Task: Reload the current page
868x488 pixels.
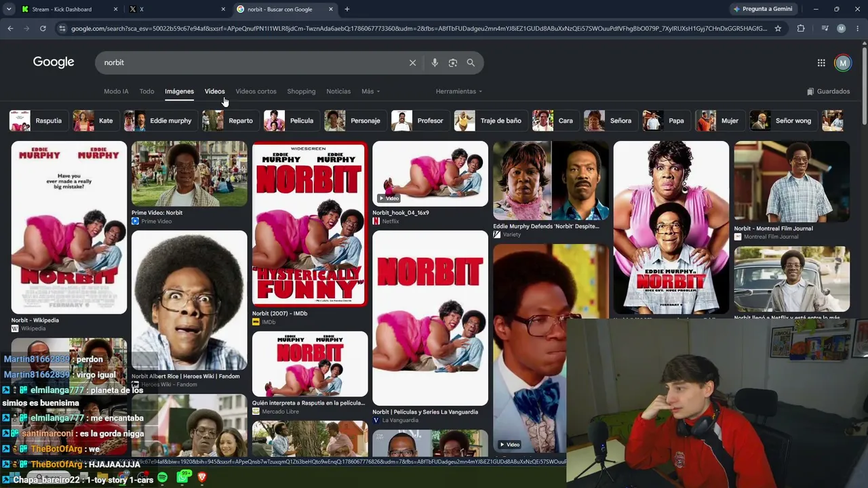Action: [x=43, y=28]
